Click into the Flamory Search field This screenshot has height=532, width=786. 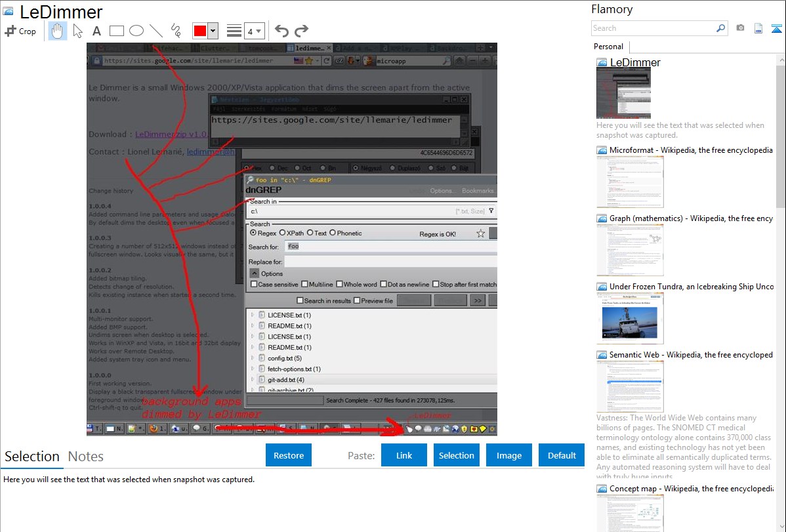653,28
